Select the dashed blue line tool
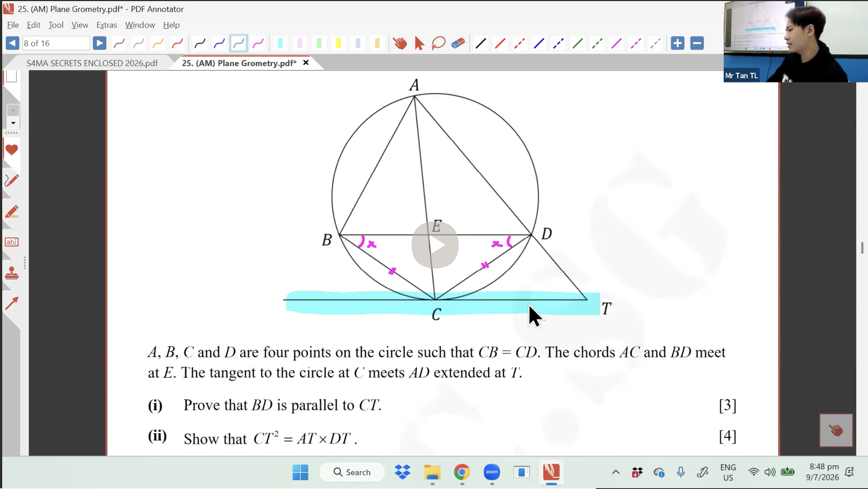Image resolution: width=868 pixels, height=489 pixels. [x=558, y=43]
